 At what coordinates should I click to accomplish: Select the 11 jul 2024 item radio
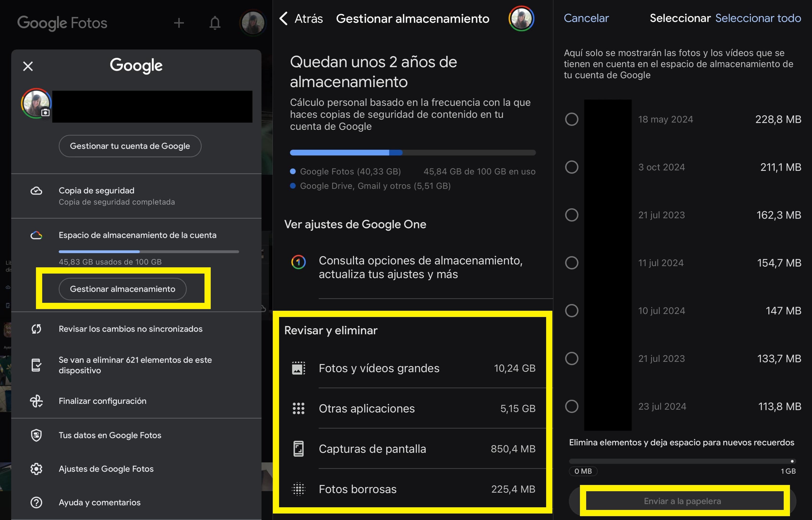click(x=572, y=263)
